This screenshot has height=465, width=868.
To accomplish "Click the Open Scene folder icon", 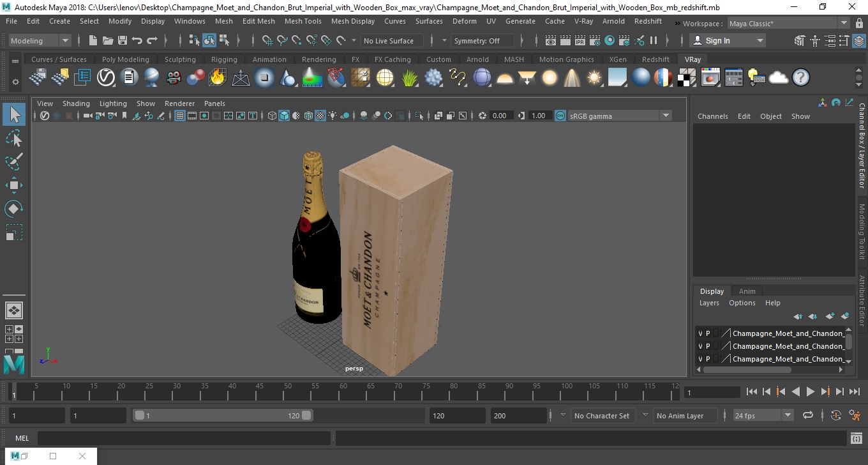I will pyautogui.click(x=108, y=40).
